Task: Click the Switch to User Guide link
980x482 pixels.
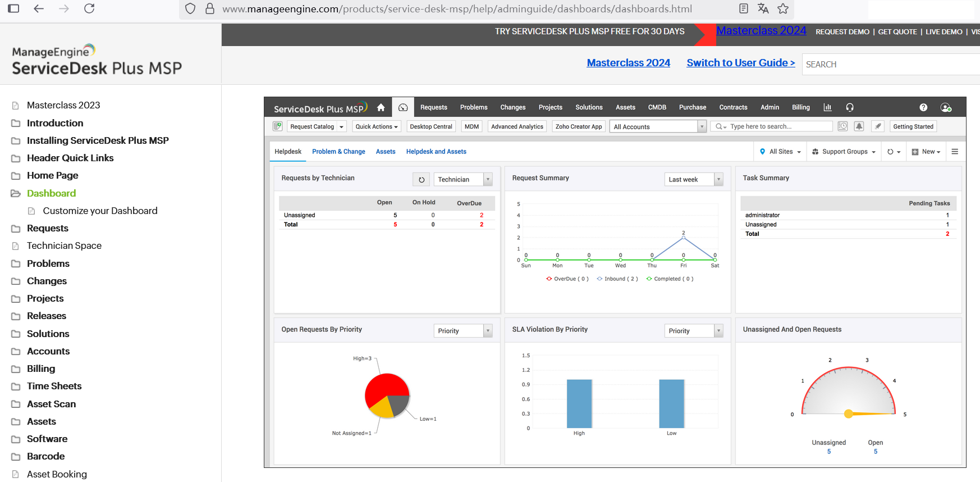Action: [x=740, y=63]
